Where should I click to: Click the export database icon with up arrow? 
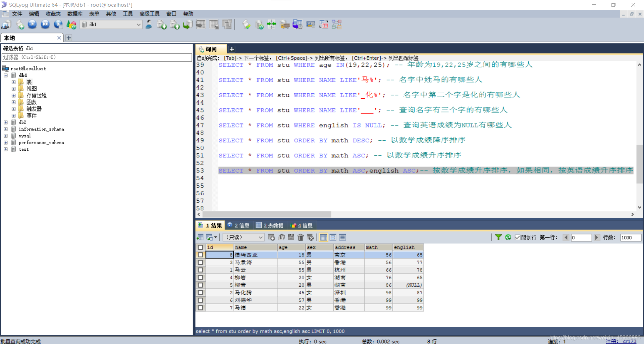tap(175, 24)
